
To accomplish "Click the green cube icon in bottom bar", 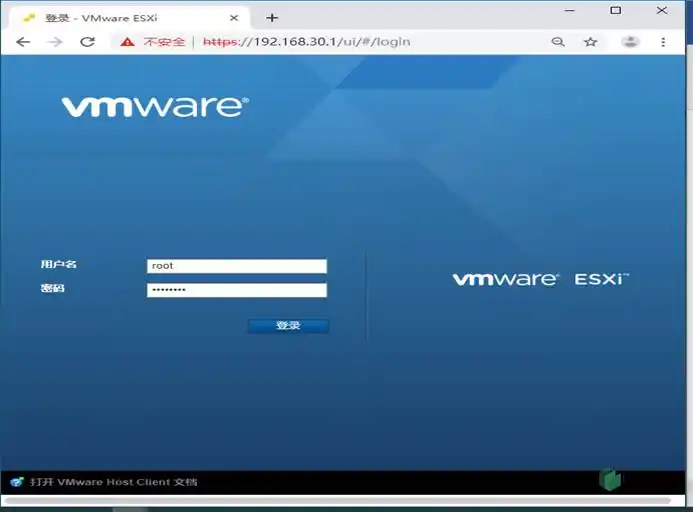I will click(x=610, y=479).
